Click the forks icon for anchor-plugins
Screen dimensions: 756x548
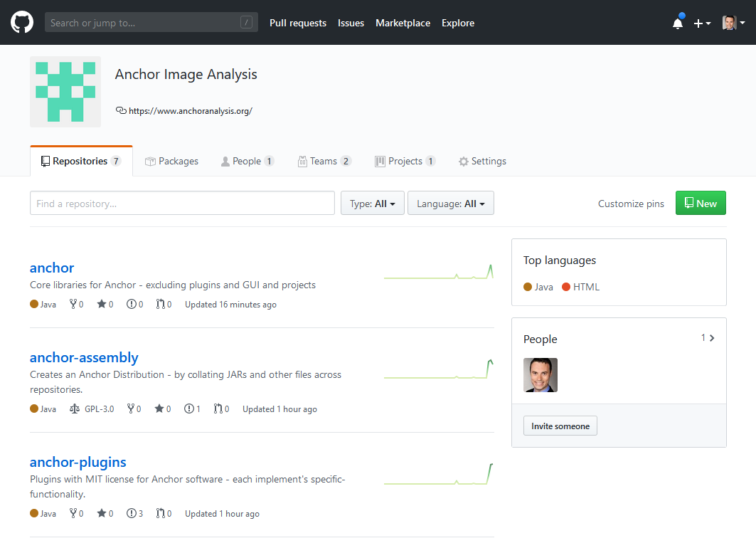tap(73, 513)
